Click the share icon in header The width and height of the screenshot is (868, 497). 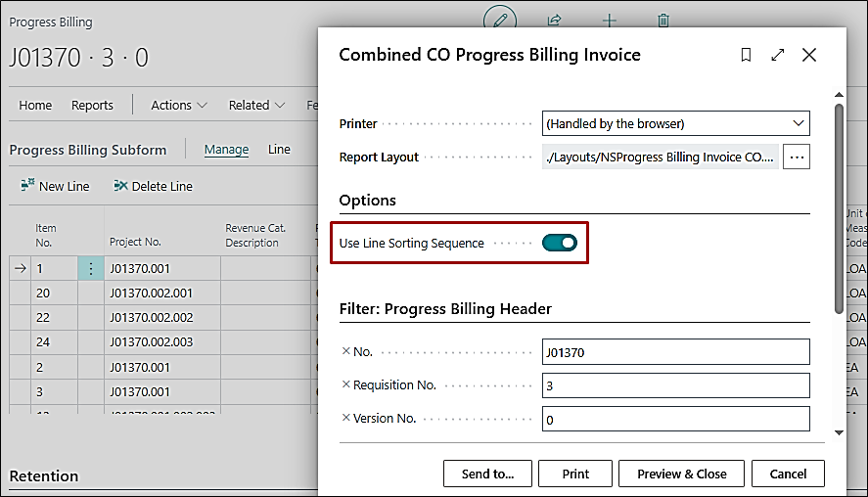coord(555,19)
